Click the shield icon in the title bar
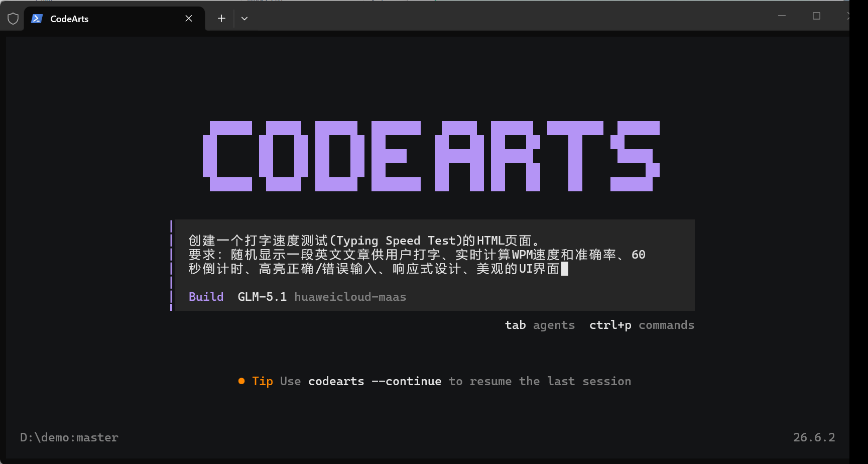The width and height of the screenshot is (868, 464). click(x=13, y=19)
